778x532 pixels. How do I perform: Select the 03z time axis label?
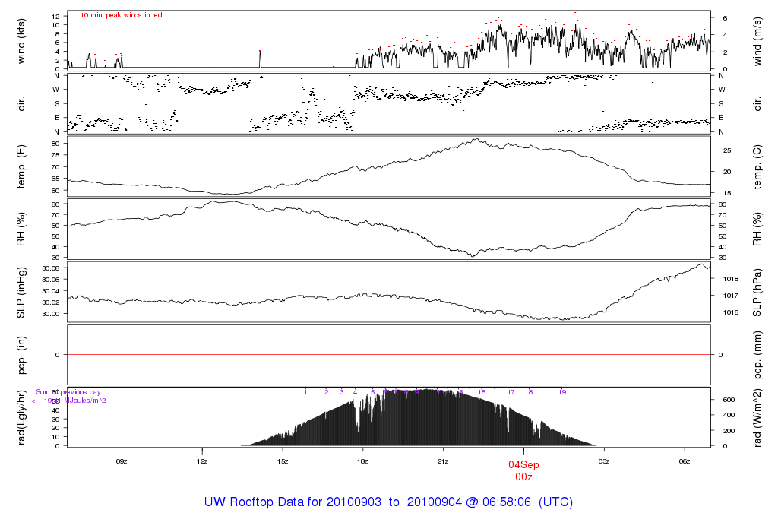(604, 461)
